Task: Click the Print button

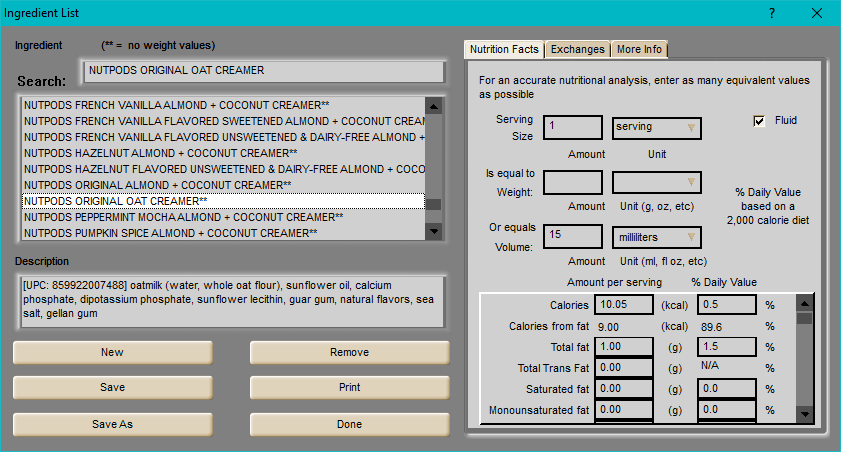Action: coord(349,387)
